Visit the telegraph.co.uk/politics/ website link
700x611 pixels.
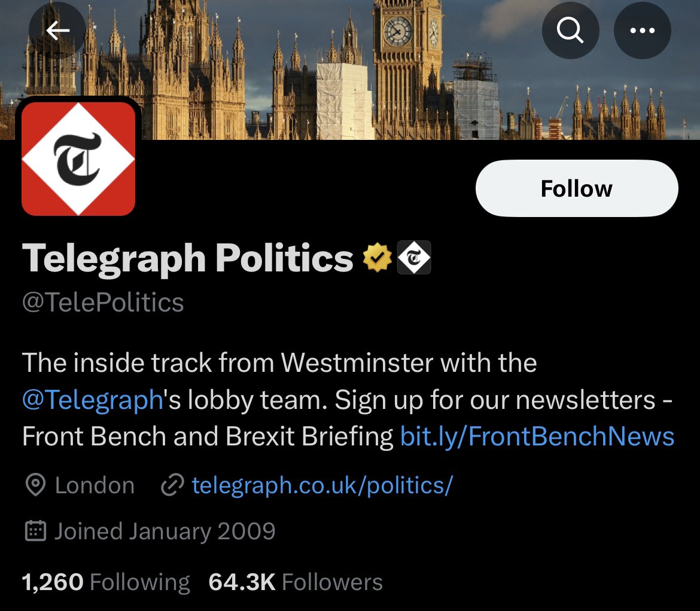(322, 485)
